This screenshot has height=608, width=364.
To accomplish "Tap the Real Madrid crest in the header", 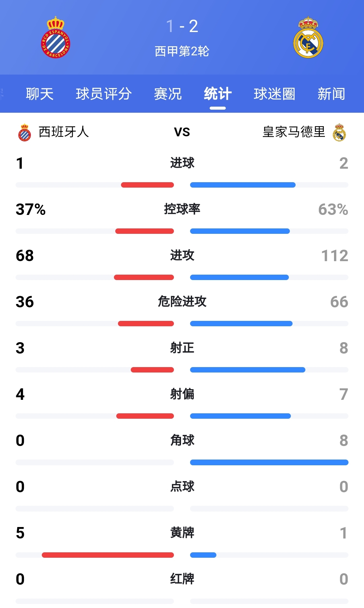I will [308, 37].
